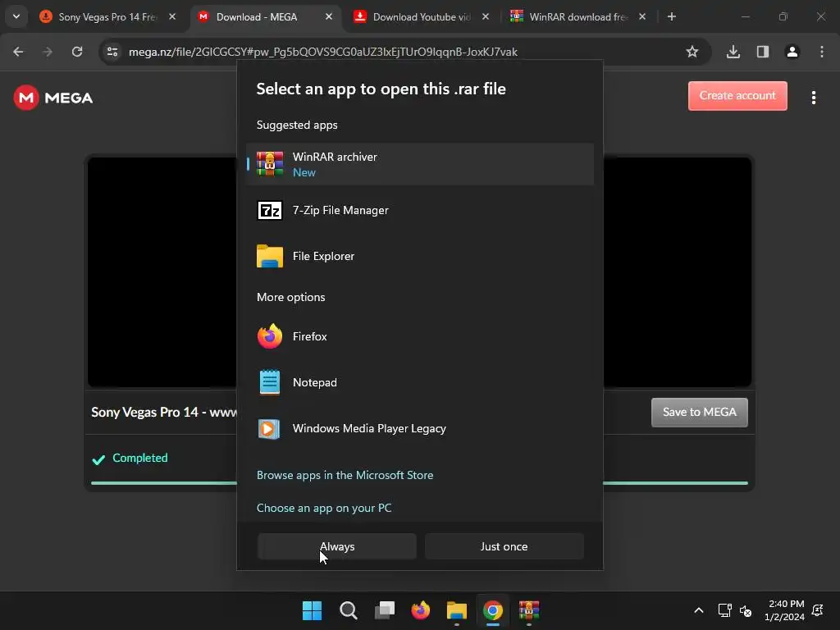Switch to Download Youtube video tab
Viewport: 840px width, 630px height.
tap(422, 17)
